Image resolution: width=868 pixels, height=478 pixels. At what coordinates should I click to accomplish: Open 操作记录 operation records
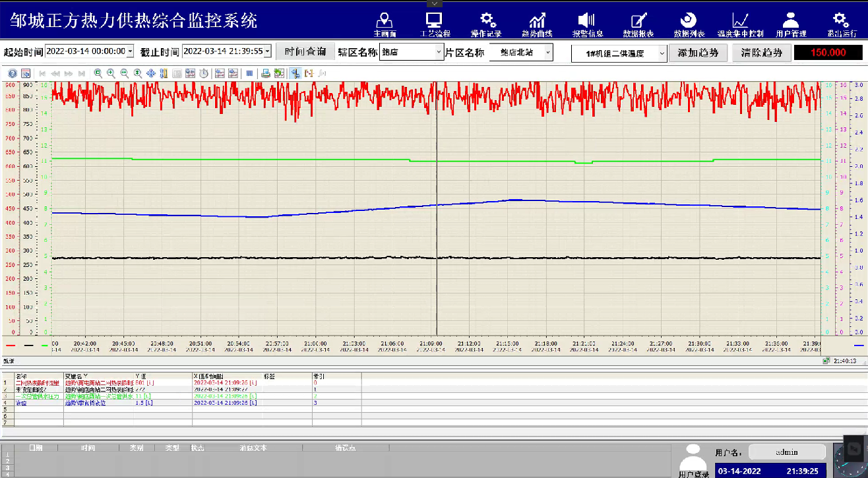(486, 23)
